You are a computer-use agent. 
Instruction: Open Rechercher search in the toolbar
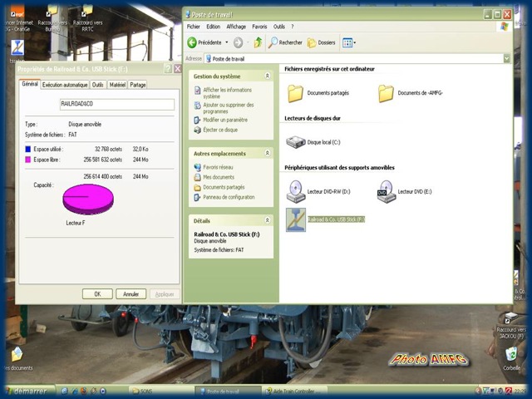tap(285, 42)
